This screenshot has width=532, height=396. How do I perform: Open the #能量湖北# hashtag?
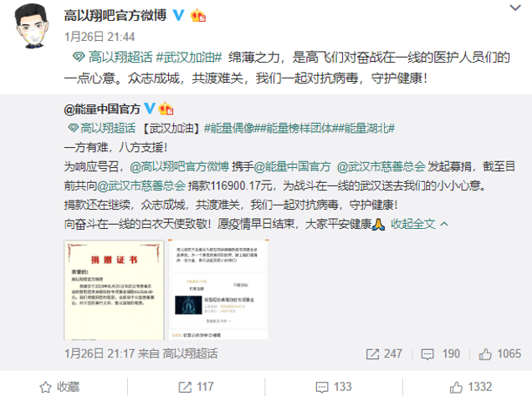(366, 129)
